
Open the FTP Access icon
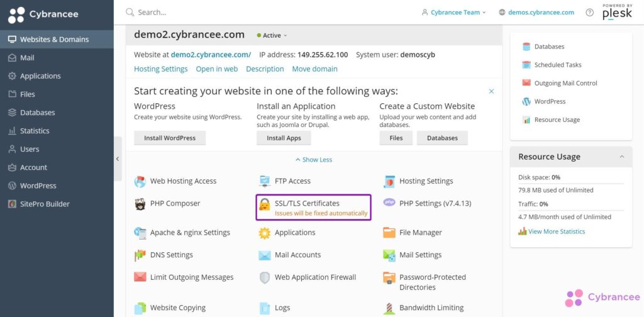click(x=265, y=181)
